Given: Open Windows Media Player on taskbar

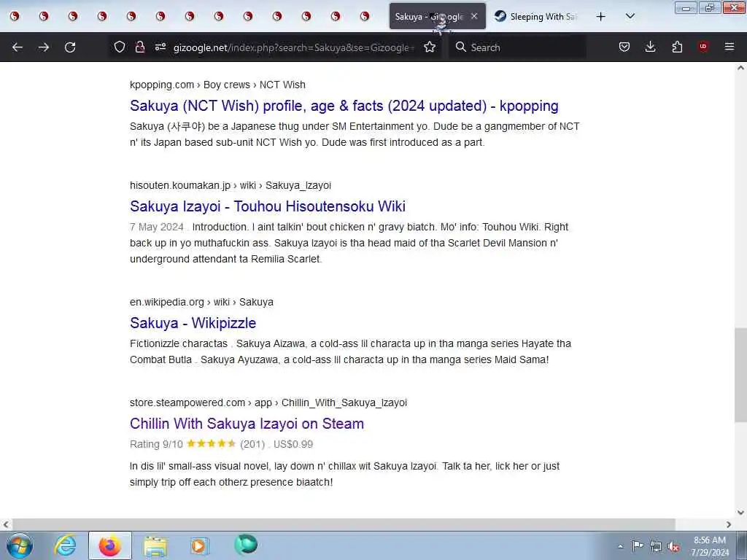Looking at the screenshot, I should 199,545.
